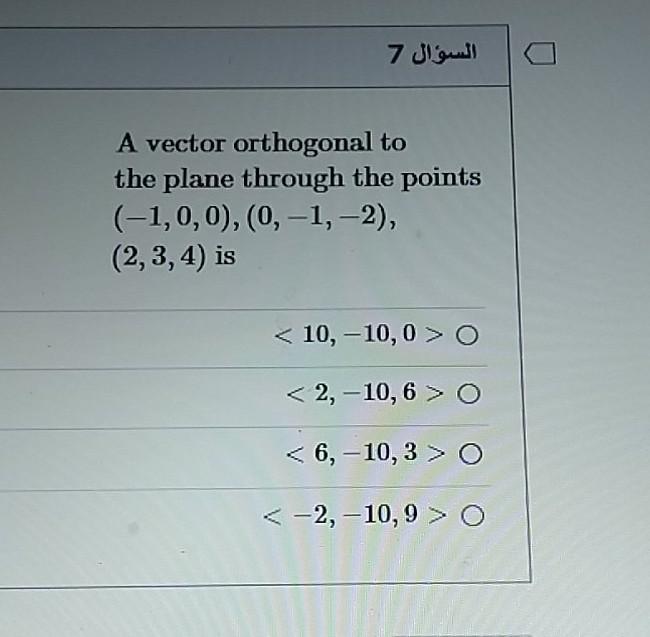Viewport: 650px width, 637px height.
Task: Choose the radio button beside < 2, −10, 6 >
Action: (x=469, y=394)
